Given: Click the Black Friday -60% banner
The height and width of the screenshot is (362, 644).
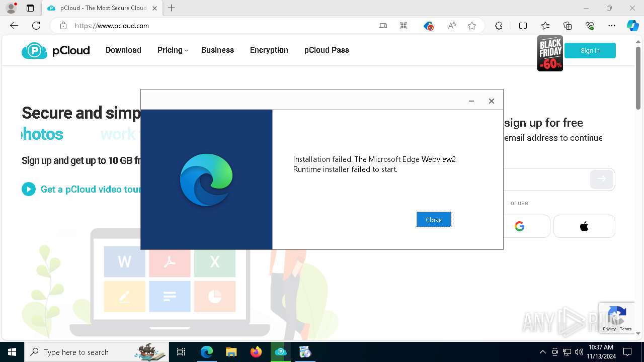Looking at the screenshot, I should 550,53.
